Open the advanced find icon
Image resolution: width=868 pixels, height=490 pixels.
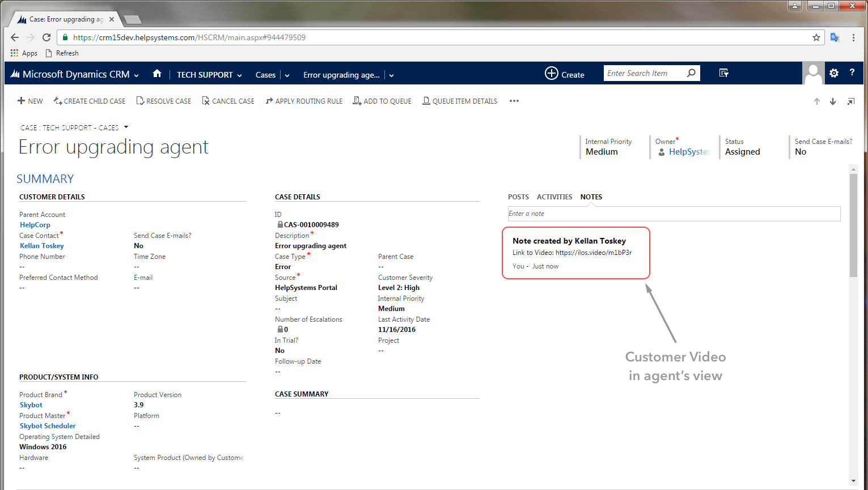(x=723, y=73)
